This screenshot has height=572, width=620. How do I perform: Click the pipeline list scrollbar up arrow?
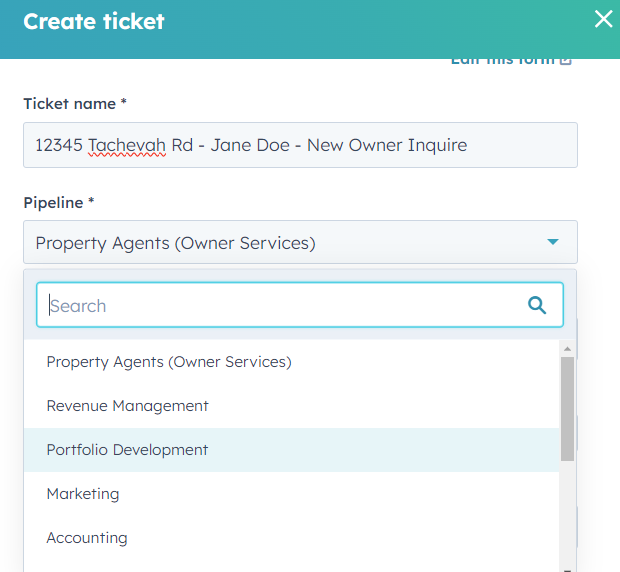[567, 349]
